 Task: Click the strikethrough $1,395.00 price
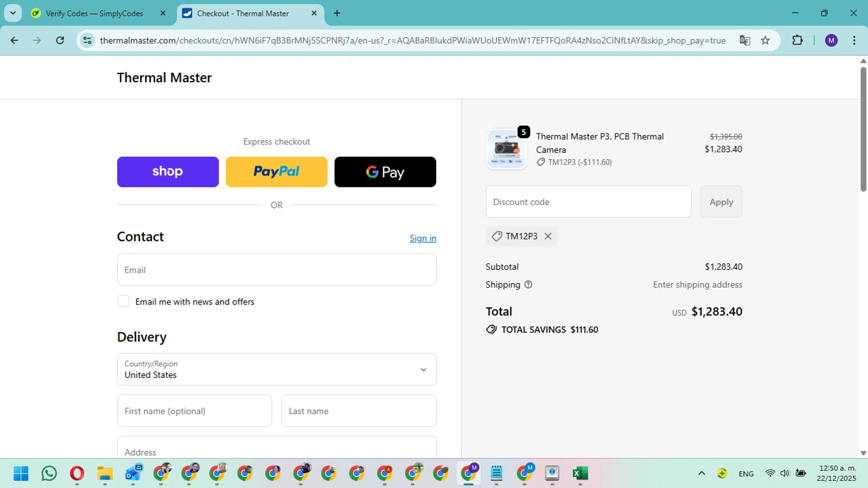[726, 137]
